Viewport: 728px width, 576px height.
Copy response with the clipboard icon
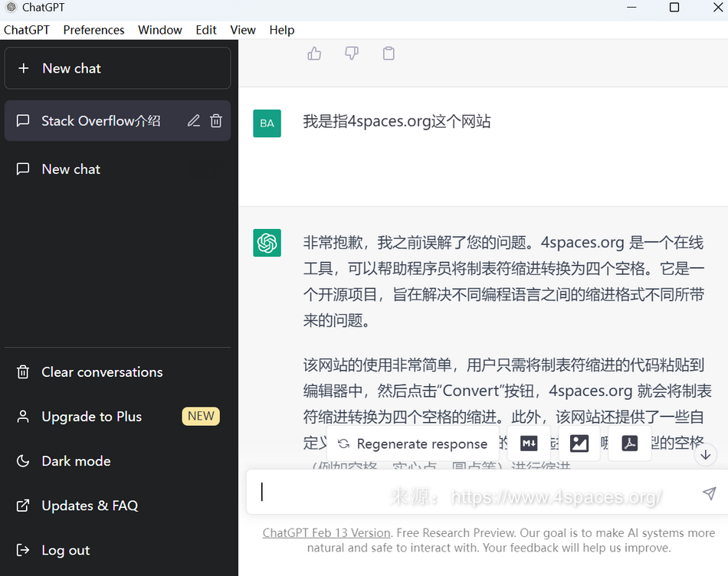click(389, 54)
